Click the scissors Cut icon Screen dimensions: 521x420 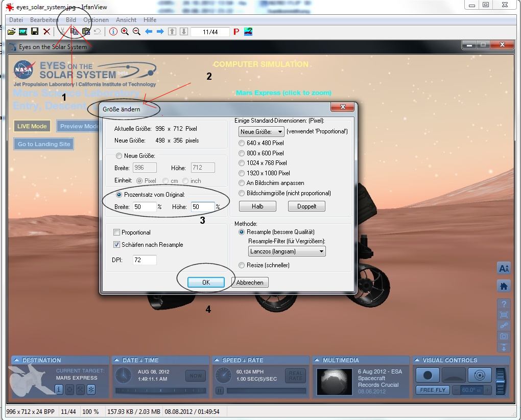(x=62, y=32)
